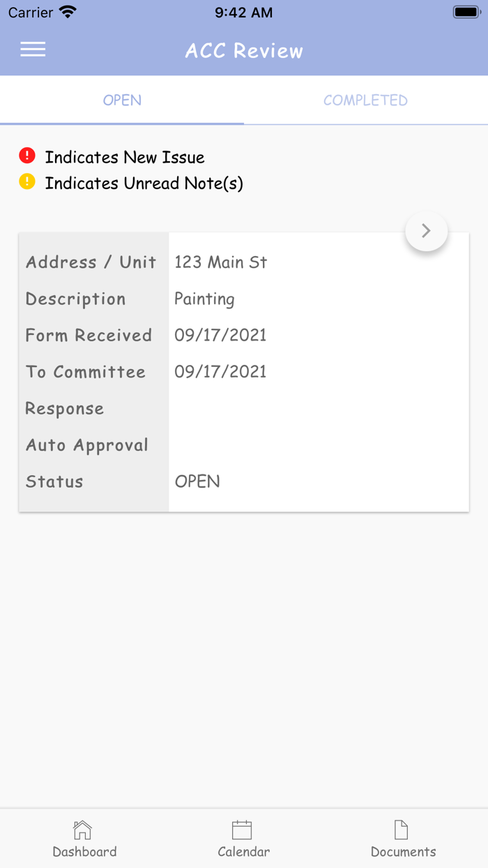Switch to the COMPLETED tab
Image resolution: width=488 pixels, height=868 pixels.
(x=365, y=100)
